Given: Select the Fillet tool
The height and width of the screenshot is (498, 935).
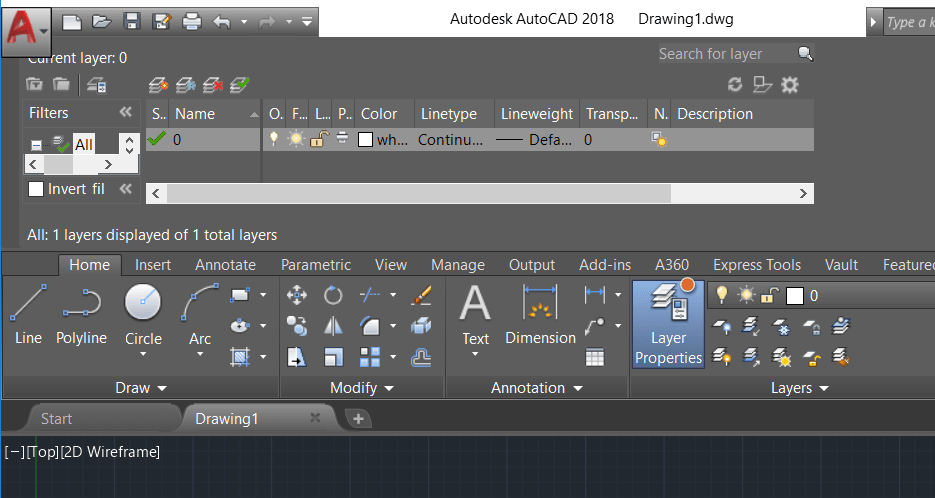Looking at the screenshot, I should [x=370, y=326].
